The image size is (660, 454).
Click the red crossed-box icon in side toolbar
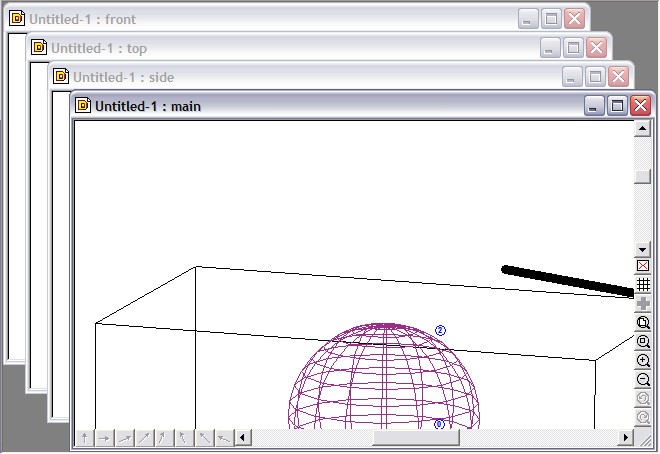coord(643,266)
